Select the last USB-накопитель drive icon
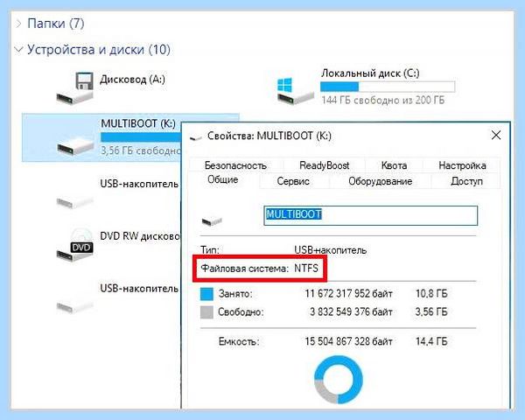Screen dimensions: 525x420 tap(75, 306)
